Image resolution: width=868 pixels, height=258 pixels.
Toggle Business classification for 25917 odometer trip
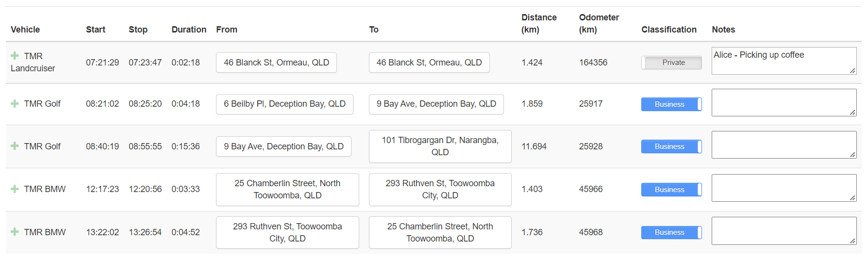(x=671, y=104)
